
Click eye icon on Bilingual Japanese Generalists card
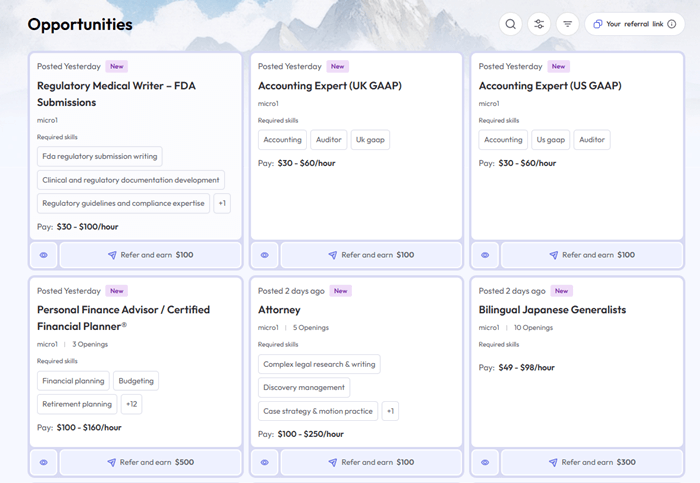coord(485,463)
